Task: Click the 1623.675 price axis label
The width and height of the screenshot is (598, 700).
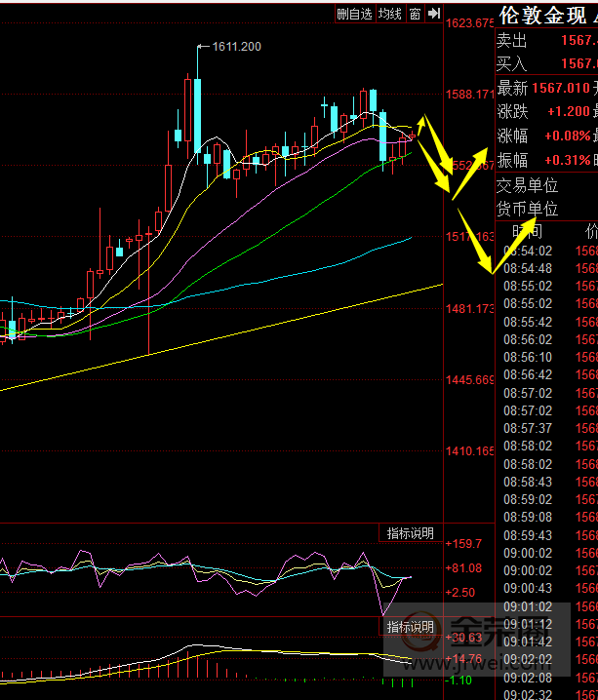Action: click(469, 22)
